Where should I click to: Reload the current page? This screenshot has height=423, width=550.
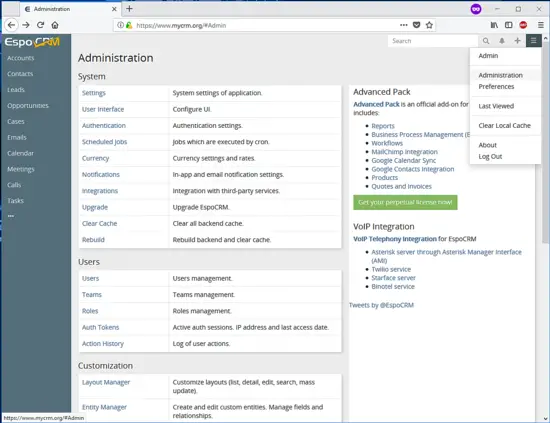(x=40, y=25)
